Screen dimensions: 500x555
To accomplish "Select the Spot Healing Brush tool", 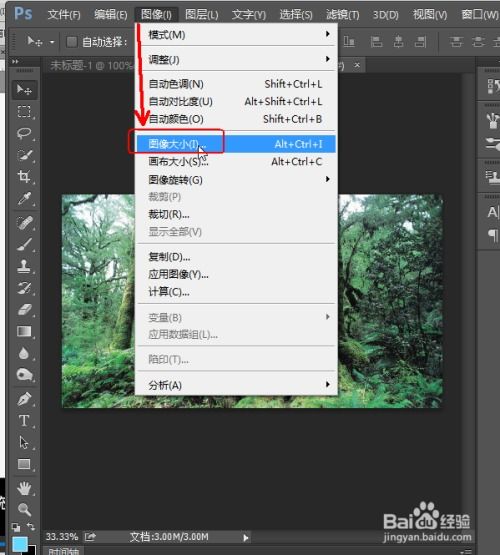I will tap(24, 223).
